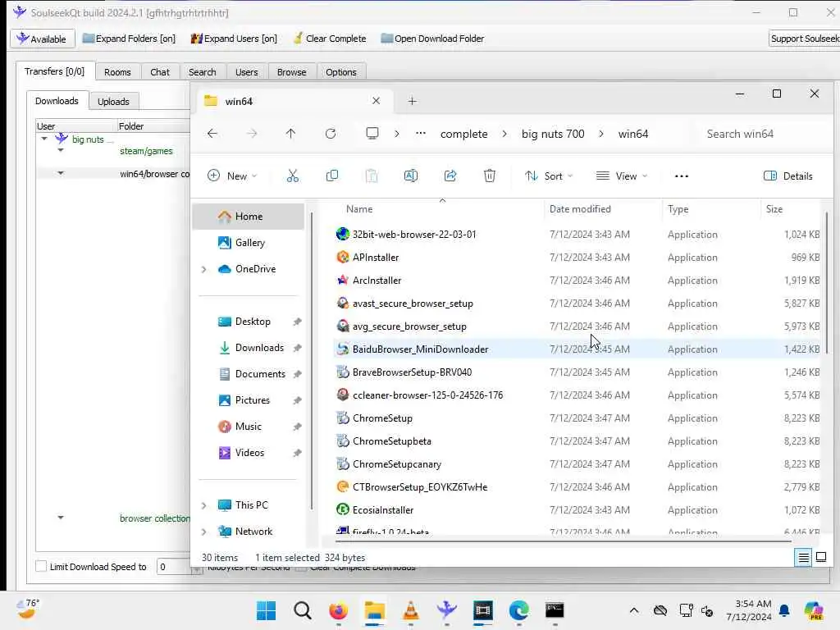Toggle Limit Download Speed checkbox
840x630 pixels.
point(41,566)
